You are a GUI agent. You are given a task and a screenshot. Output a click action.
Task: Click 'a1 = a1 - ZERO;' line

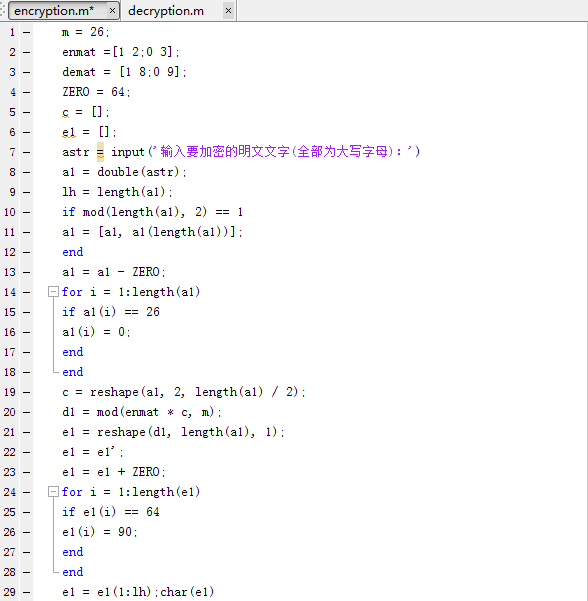point(114,272)
